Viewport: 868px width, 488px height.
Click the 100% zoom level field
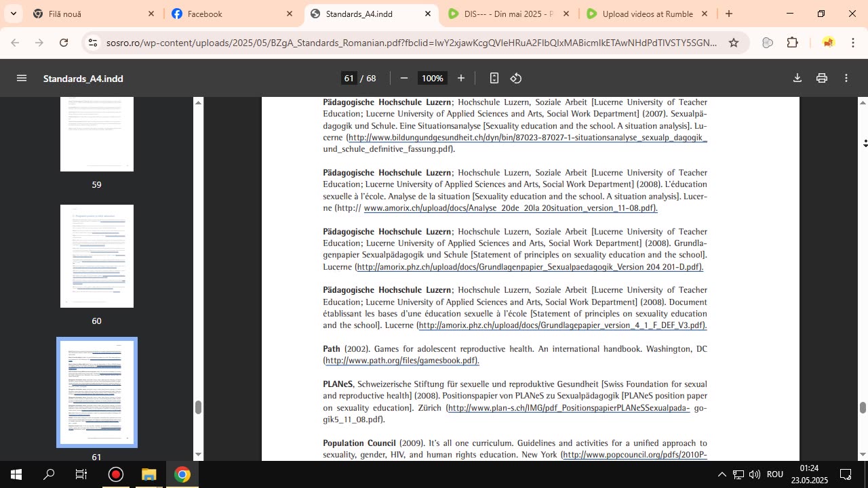(433, 78)
